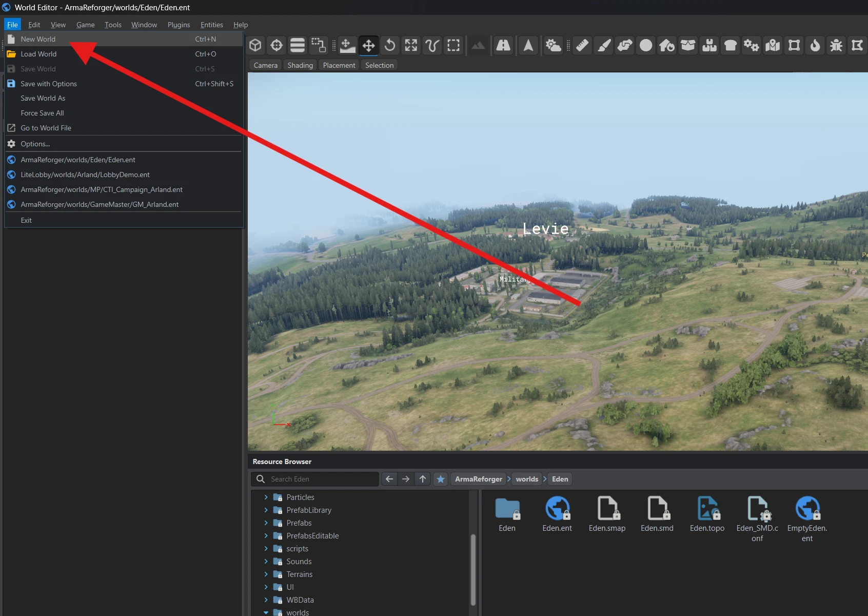Select the Rotate tool icon
Image resolution: width=868 pixels, height=616 pixels.
pos(390,46)
